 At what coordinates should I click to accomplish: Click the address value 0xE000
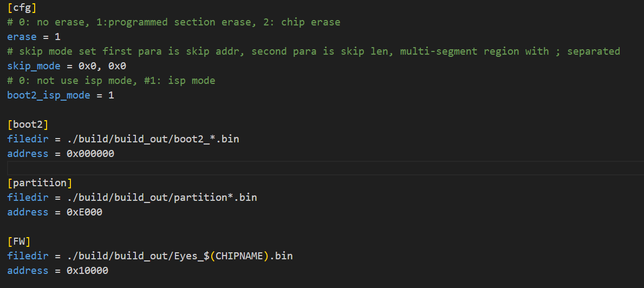pyautogui.click(x=84, y=212)
